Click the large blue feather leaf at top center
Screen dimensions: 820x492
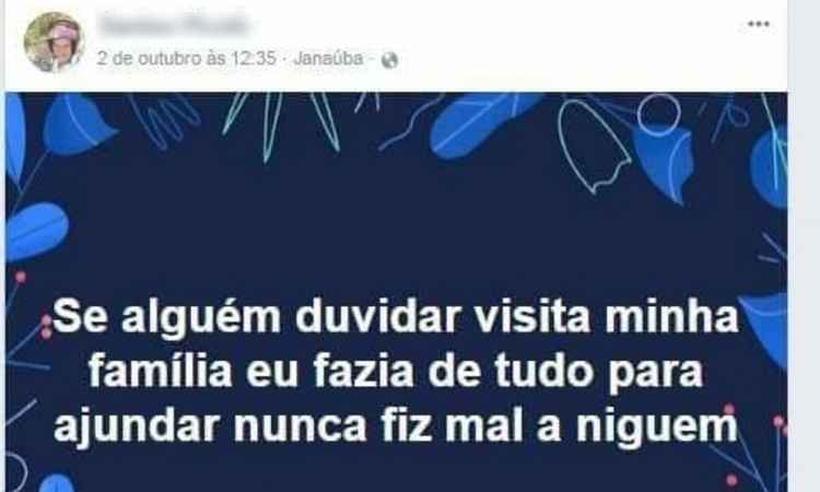click(x=481, y=124)
